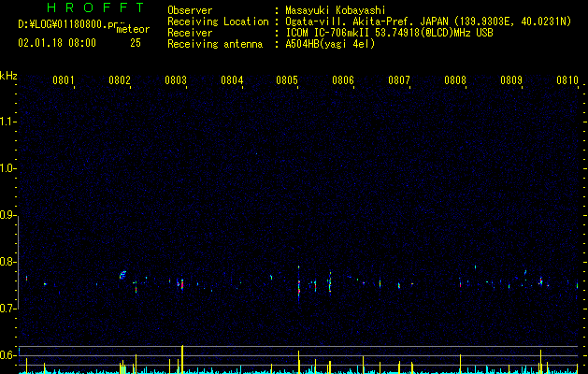The image size is (588, 374).
Task: Click the 0.6 frequency axis label
Action: (x=7, y=355)
